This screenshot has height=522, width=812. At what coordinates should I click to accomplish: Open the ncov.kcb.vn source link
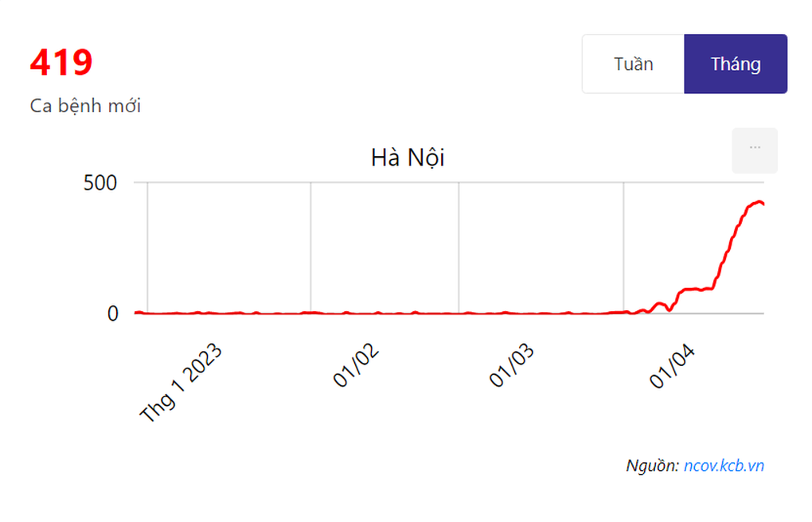point(724,466)
